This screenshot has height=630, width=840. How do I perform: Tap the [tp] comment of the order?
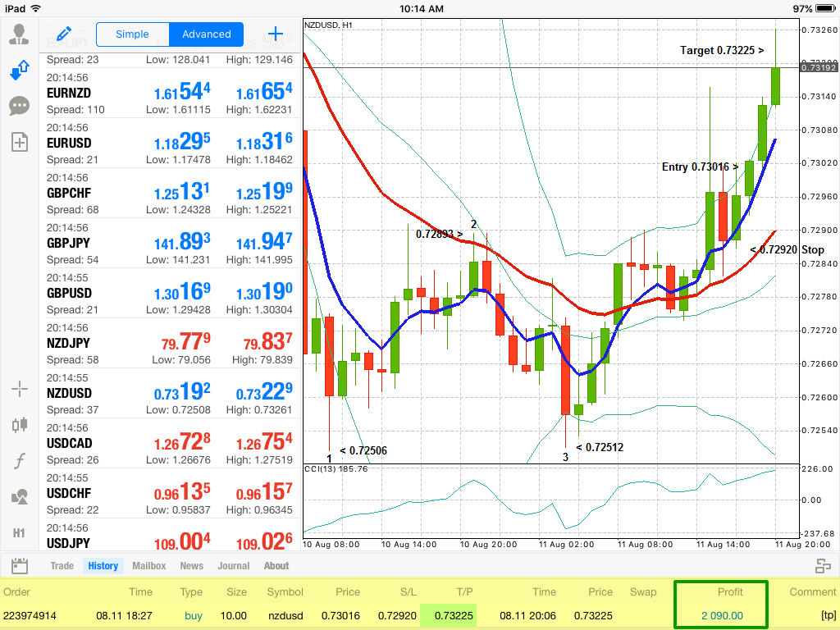pos(829,615)
